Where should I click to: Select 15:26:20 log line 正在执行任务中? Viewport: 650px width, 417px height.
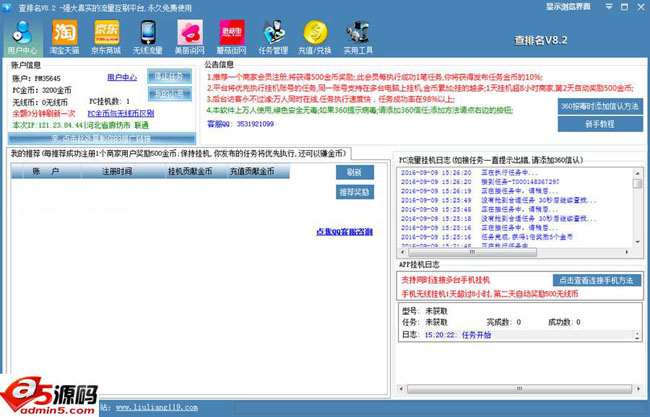click(469, 173)
